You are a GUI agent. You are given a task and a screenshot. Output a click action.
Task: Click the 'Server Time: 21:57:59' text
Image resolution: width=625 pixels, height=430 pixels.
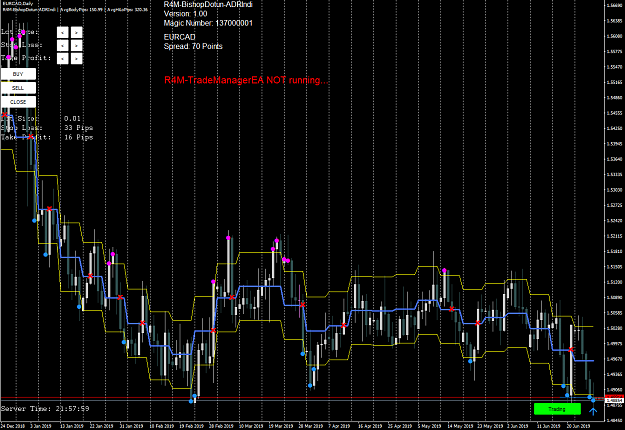tap(45, 408)
